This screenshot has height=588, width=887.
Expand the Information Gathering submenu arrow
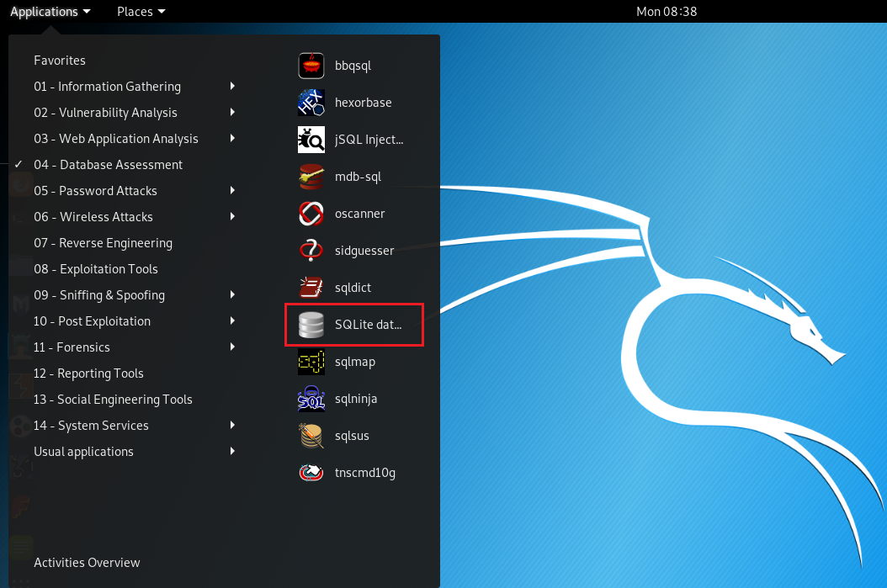tap(232, 86)
